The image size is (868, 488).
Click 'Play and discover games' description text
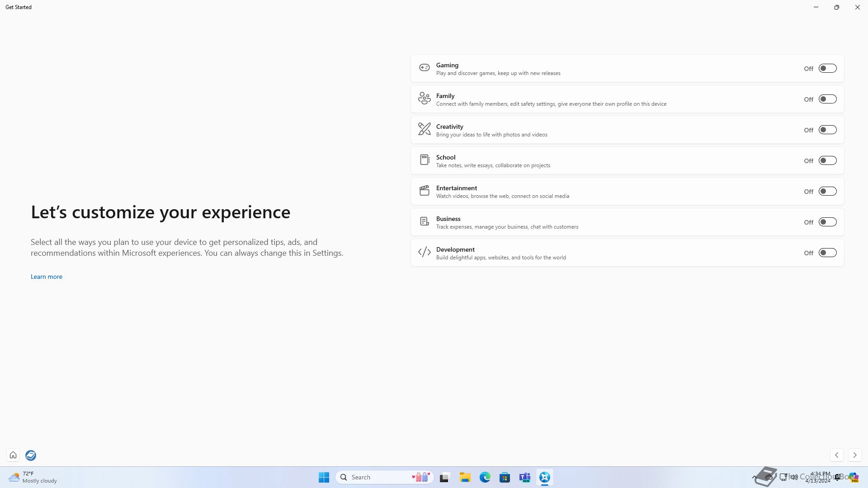498,73
